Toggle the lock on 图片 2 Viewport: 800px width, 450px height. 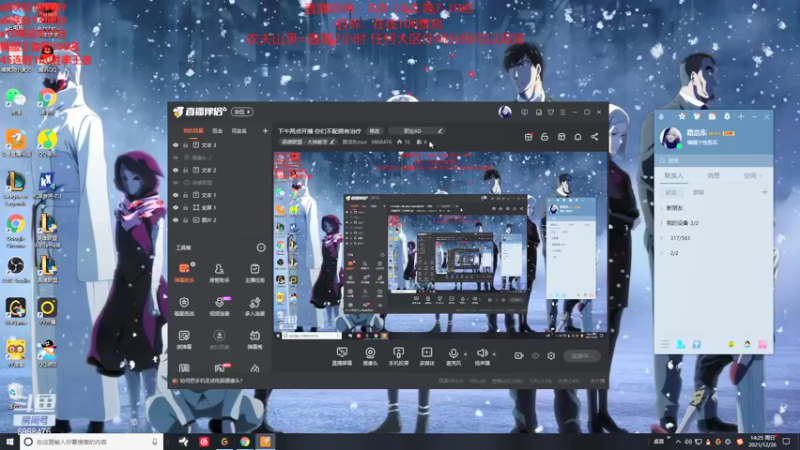coord(186,220)
